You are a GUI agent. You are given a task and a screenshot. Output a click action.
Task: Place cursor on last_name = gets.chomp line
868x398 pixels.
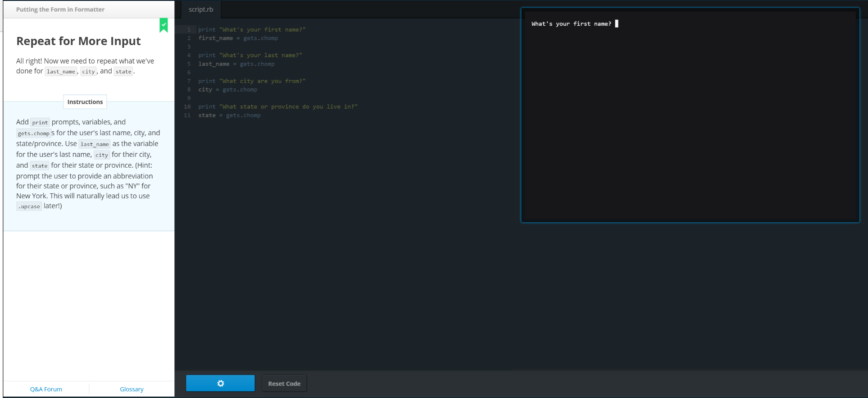pos(236,64)
